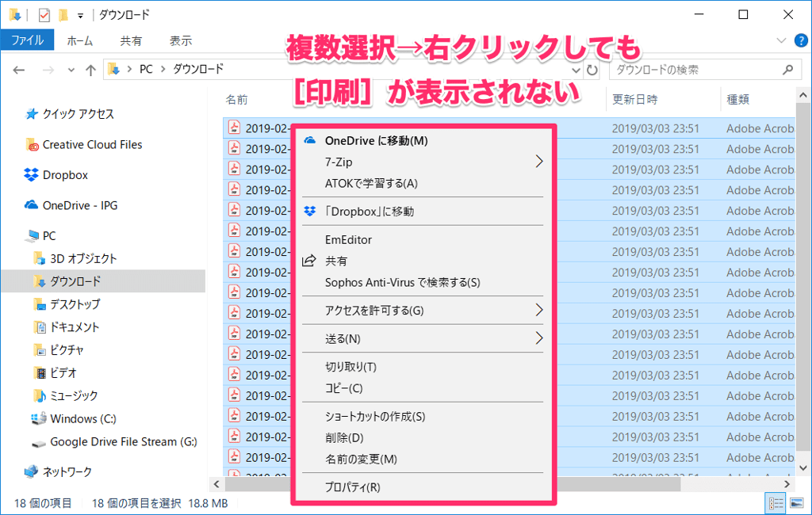Open the address bar history dropdown

coord(576,70)
